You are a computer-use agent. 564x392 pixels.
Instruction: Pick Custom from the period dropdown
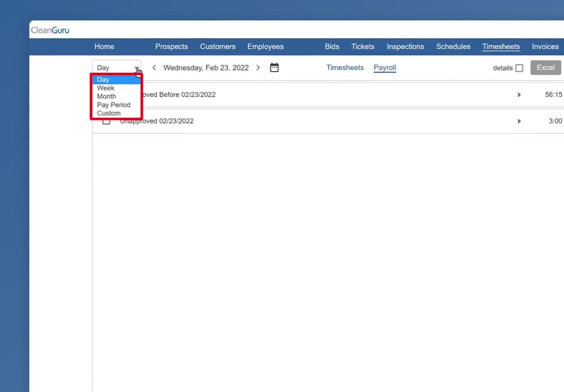(x=117, y=113)
